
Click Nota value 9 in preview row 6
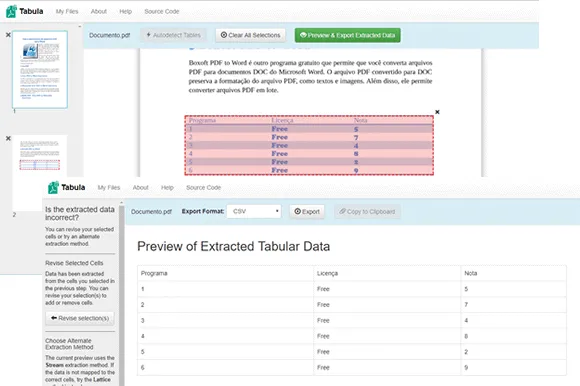coord(513,368)
